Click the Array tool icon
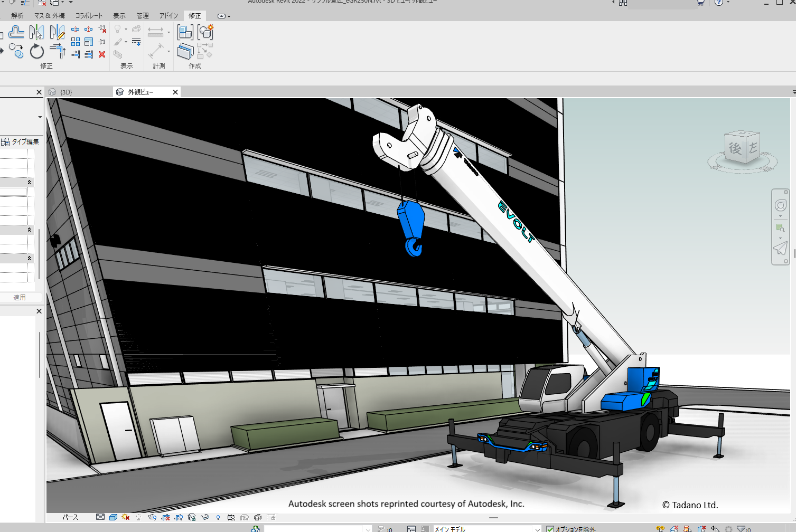The width and height of the screenshot is (796, 532). click(76, 42)
